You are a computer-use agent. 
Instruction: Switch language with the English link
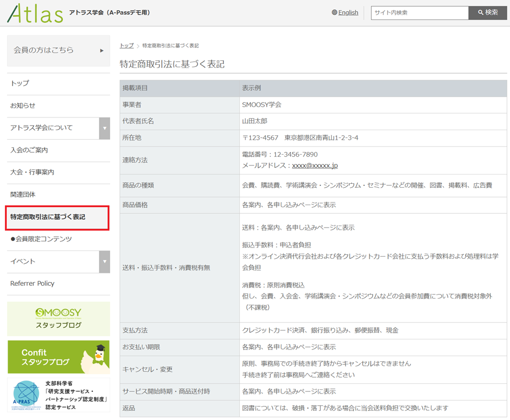coord(348,12)
